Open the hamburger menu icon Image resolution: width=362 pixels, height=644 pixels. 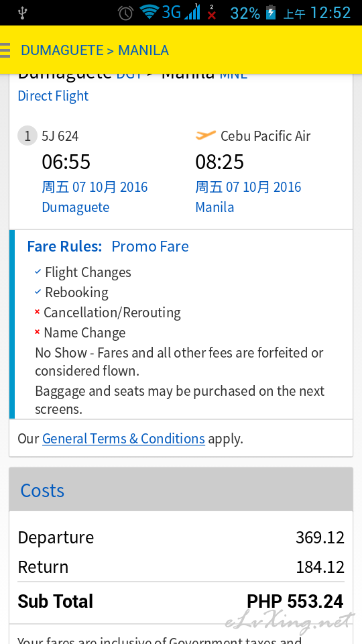click(5, 50)
